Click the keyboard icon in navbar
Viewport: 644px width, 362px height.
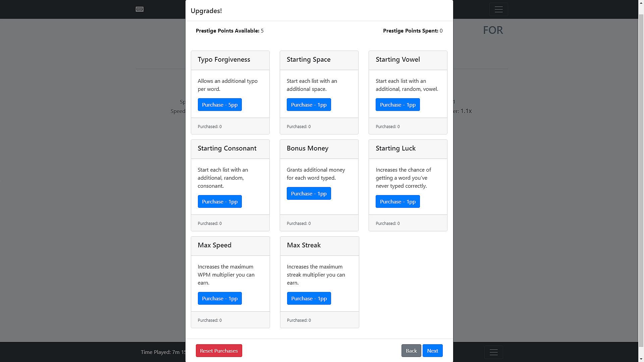click(140, 9)
